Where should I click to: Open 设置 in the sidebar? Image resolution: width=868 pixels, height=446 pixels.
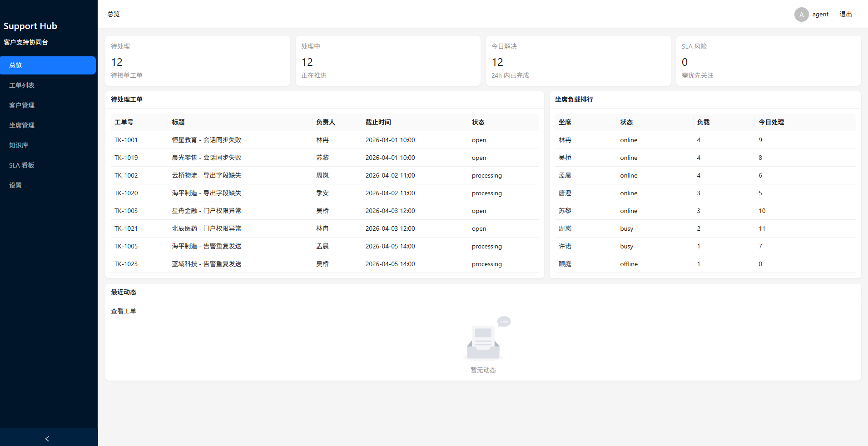pyautogui.click(x=15, y=185)
